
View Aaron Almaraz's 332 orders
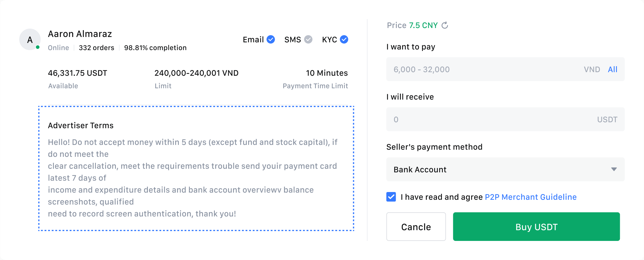pyautogui.click(x=96, y=48)
